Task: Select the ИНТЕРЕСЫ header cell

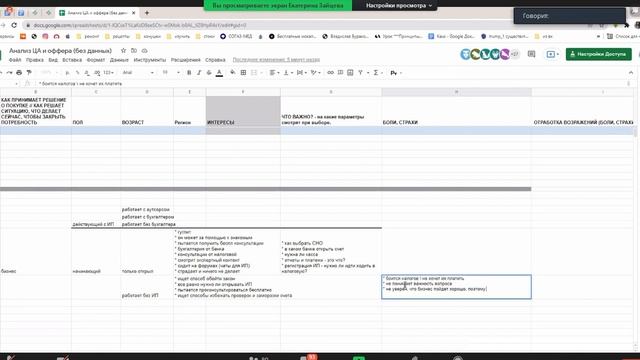Action: coord(243,111)
